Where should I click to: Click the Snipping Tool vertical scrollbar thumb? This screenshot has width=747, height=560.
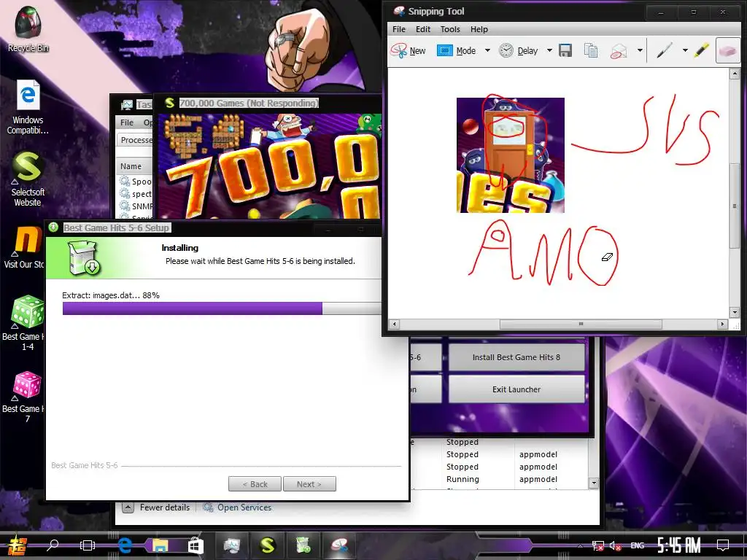pos(734,206)
